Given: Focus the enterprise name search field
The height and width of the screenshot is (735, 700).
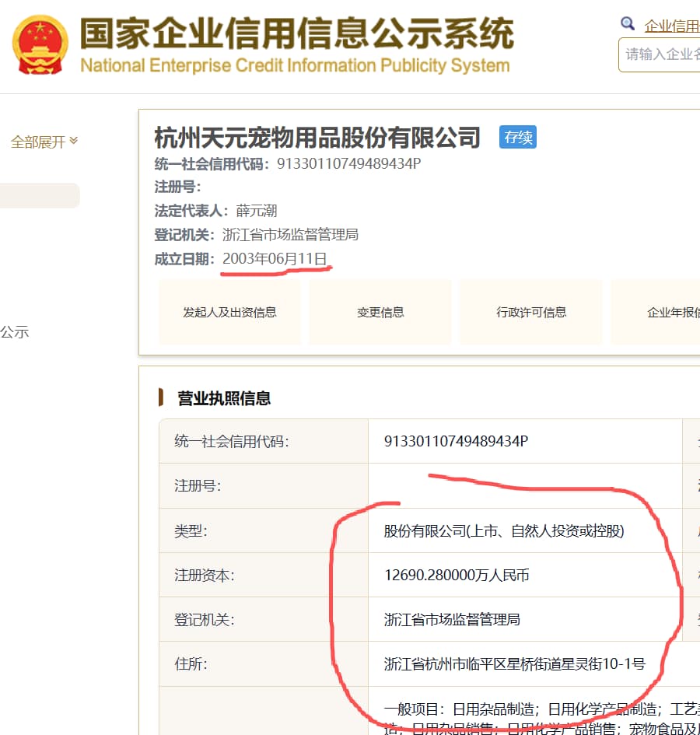Looking at the screenshot, I should [660, 55].
